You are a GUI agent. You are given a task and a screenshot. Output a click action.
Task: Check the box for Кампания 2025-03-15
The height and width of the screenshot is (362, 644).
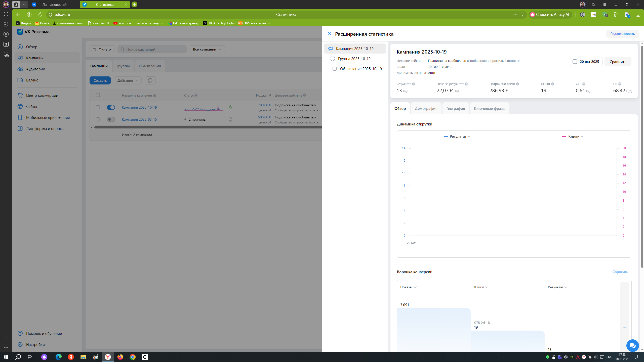pos(98,119)
